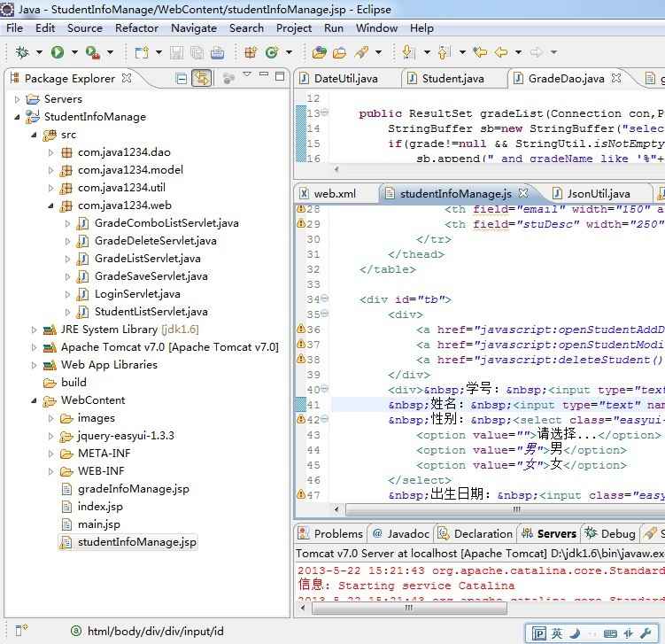Click the IME language indicator in tray
The height and width of the screenshot is (644, 665).
click(x=557, y=633)
